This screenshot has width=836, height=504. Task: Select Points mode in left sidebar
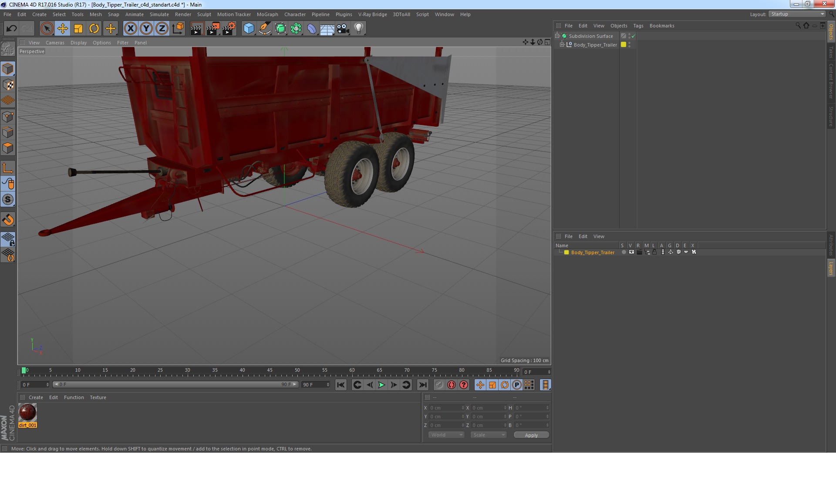[8, 117]
